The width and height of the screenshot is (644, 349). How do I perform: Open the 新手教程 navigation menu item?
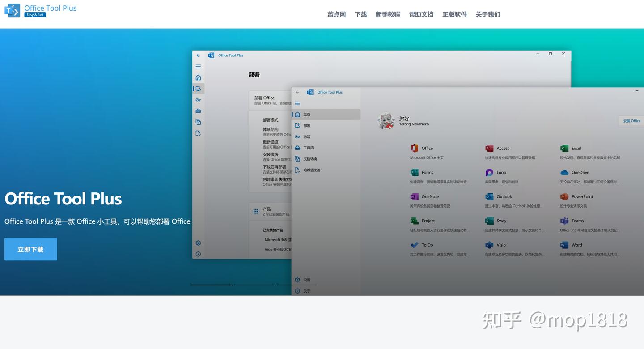point(387,14)
